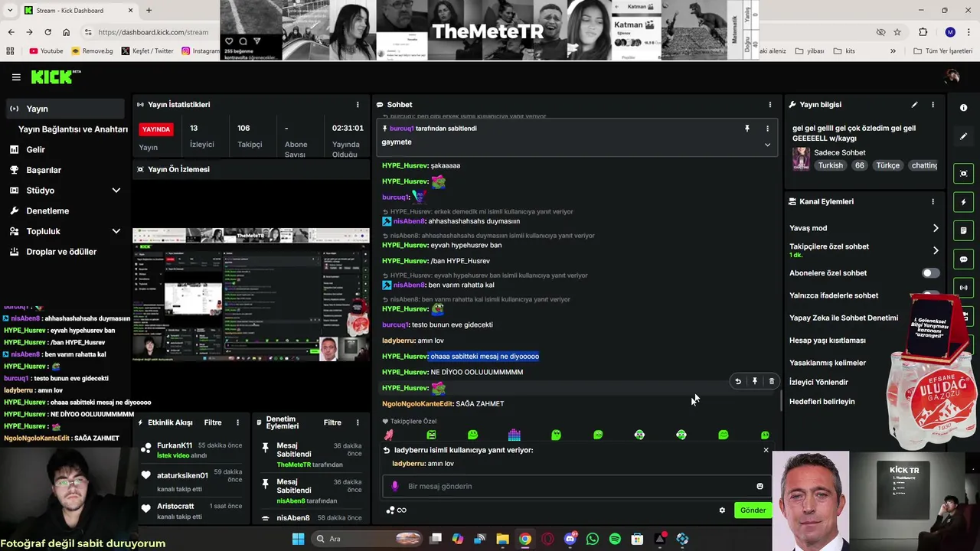Screen dimensions: 980x551
Task: Click the broadcast signal icon in the right sidebar
Action: (963, 288)
